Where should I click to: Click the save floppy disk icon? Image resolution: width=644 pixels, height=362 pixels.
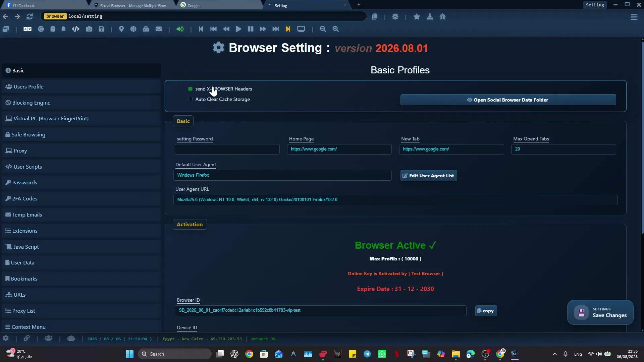tap(102, 29)
